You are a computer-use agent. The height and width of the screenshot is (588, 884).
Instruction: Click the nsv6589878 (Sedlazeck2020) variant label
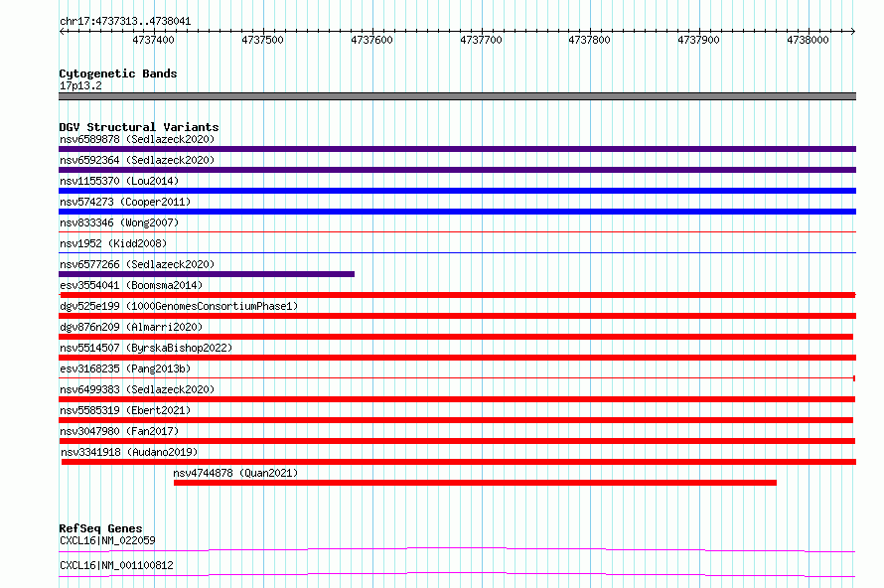pos(137,139)
